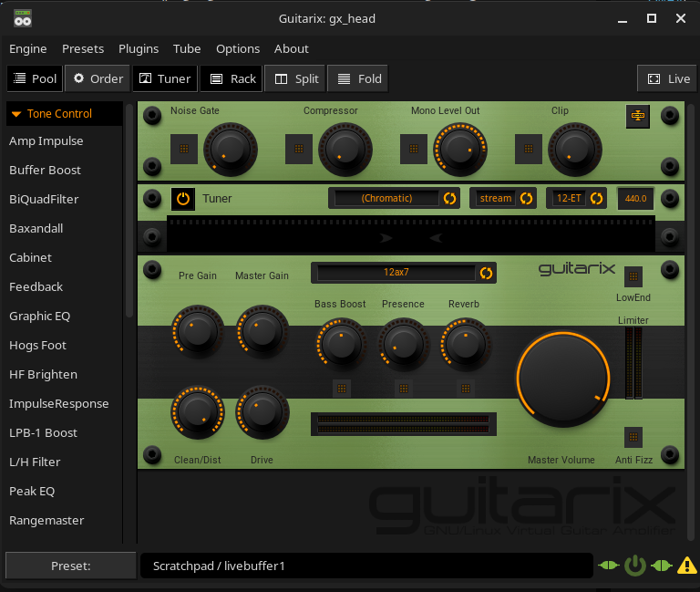Open the About menu
Viewport: 700px width, 592px height.
tap(291, 48)
